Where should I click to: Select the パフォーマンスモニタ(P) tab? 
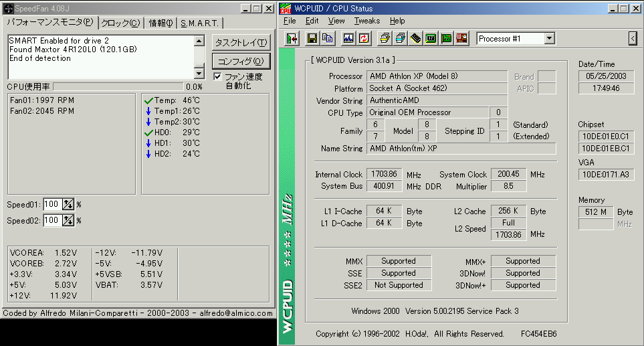click(50, 22)
